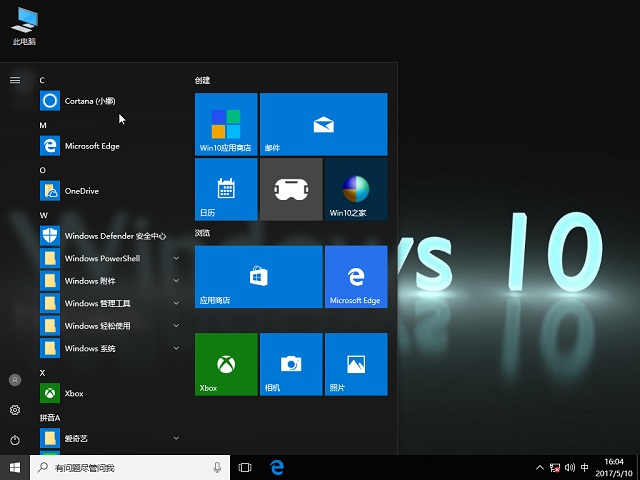Click the Power button in Start menu
The height and width of the screenshot is (480, 640).
pyautogui.click(x=15, y=440)
